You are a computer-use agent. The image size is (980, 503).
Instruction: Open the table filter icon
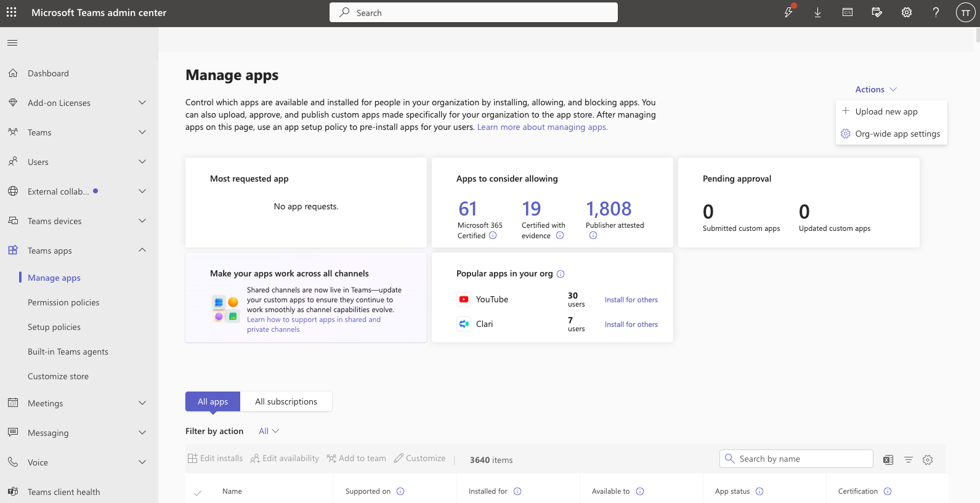(x=908, y=460)
